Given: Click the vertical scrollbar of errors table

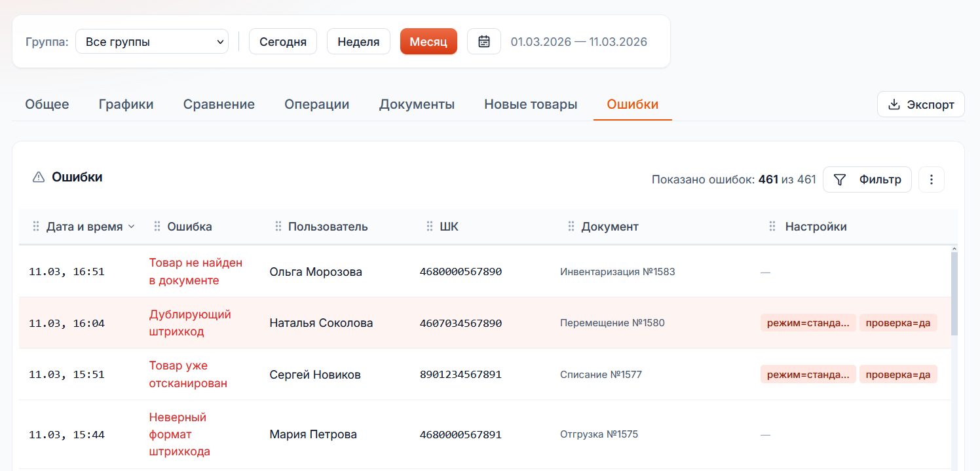Looking at the screenshot, I should [954, 295].
